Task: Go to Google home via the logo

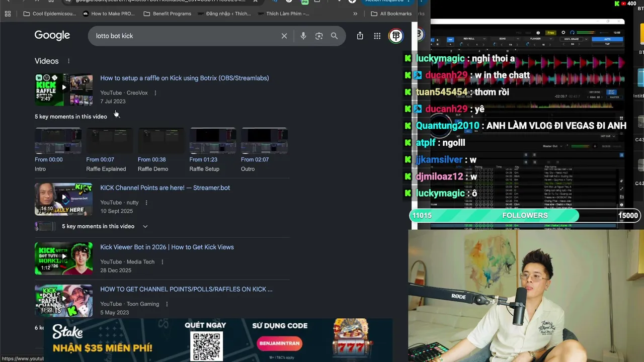Action: (52, 35)
